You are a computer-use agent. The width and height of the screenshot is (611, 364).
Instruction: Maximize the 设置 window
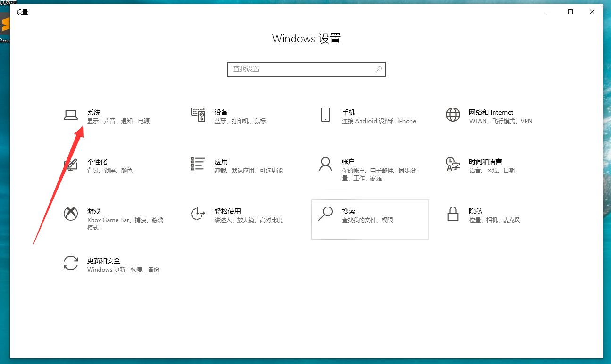[x=570, y=12]
